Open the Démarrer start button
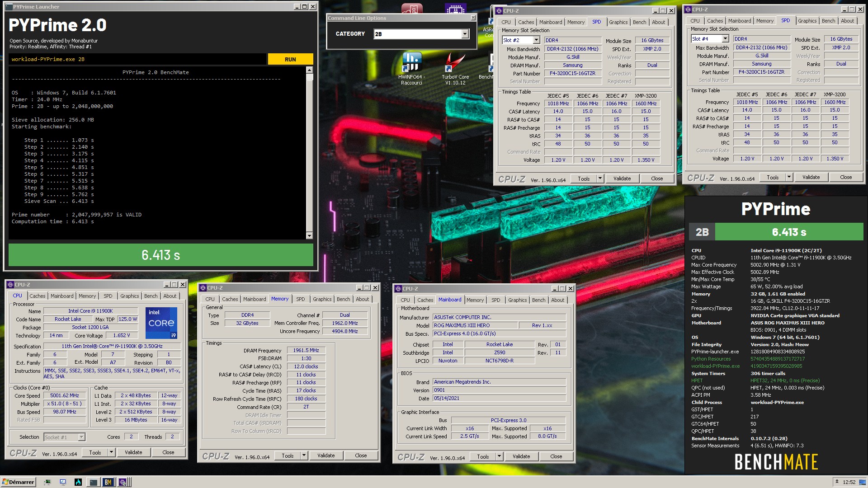The height and width of the screenshot is (488, 868). click(18, 482)
